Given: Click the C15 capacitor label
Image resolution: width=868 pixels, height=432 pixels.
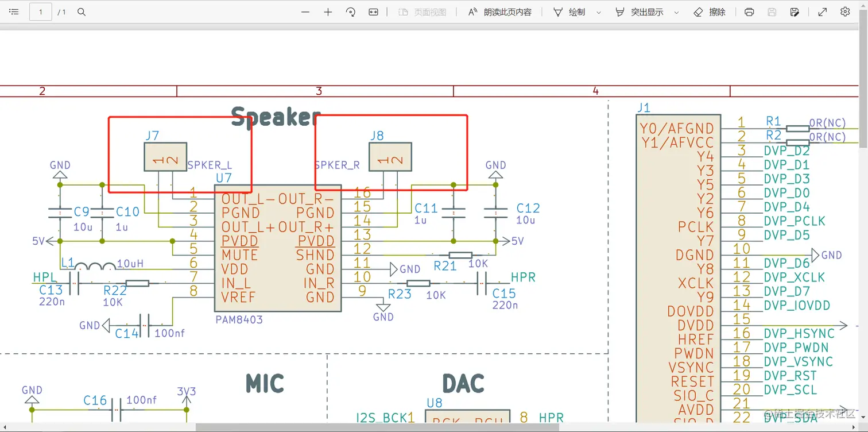Looking at the screenshot, I should tap(504, 294).
